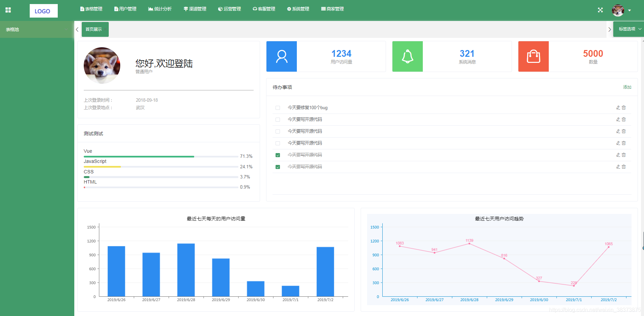Open the 商家管理 menu
644x316 pixels.
pos(333,9)
